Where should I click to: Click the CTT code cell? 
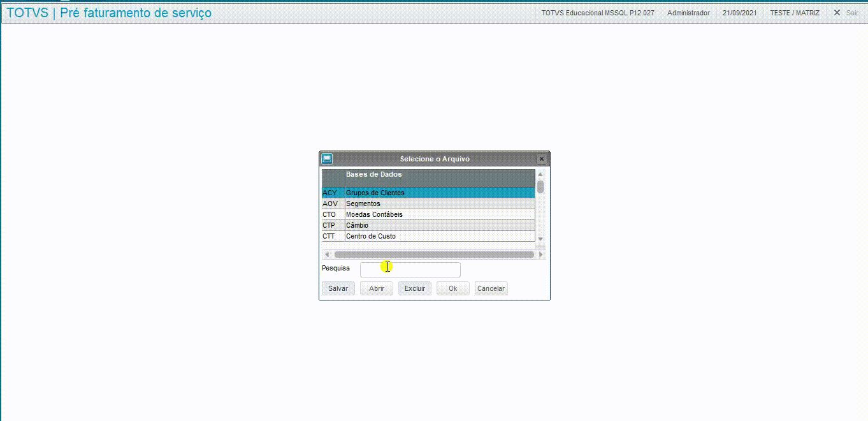333,236
